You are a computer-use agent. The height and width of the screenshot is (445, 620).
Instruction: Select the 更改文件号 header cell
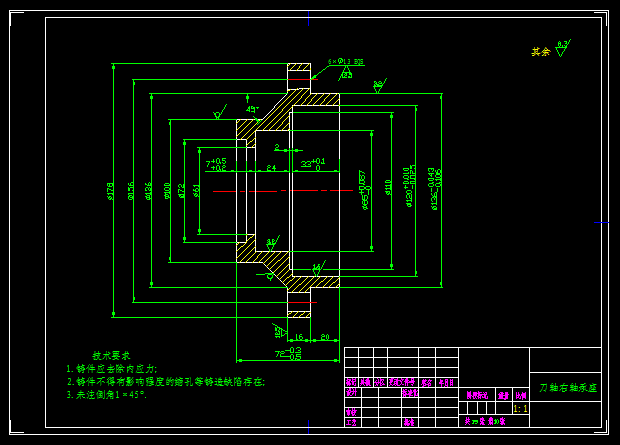(x=403, y=382)
